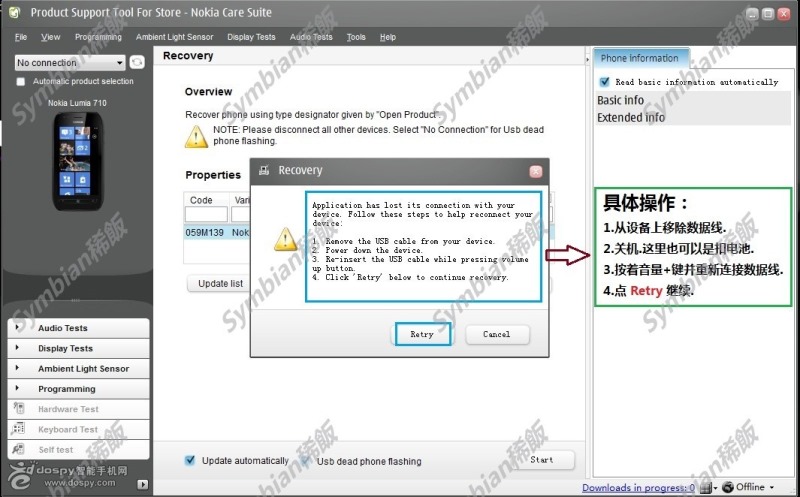Click Cancel in the Recovery dialog

[497, 334]
